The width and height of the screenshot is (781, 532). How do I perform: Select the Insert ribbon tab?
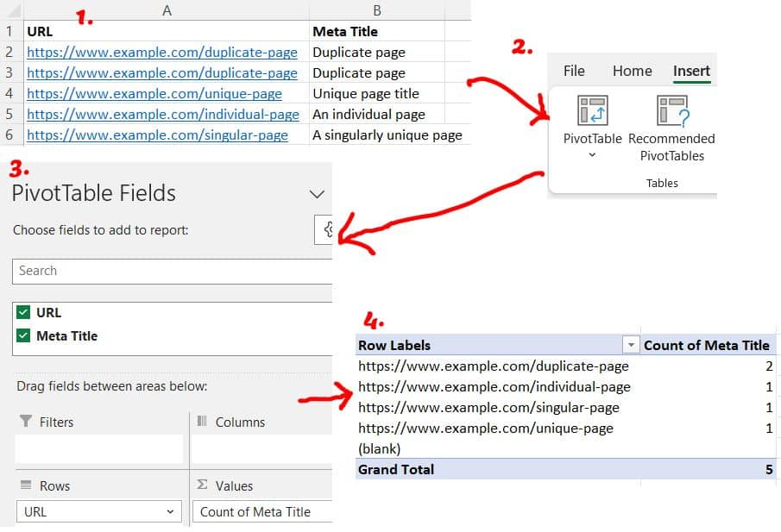(691, 72)
